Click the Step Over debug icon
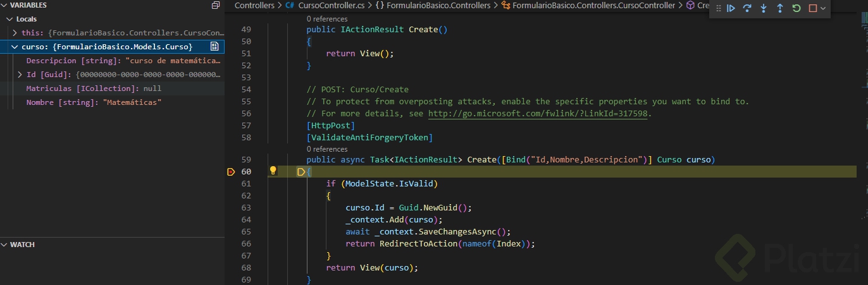This screenshot has width=868, height=285. [x=747, y=8]
